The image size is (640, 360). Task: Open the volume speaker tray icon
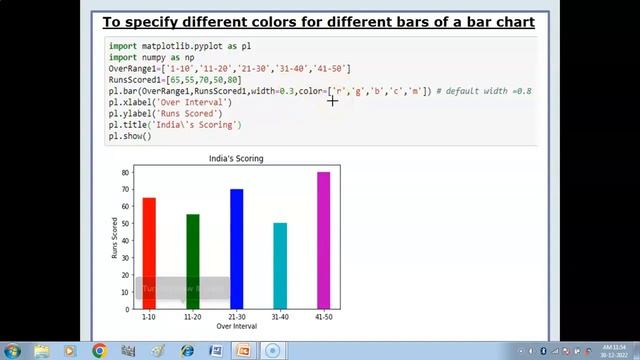point(531,351)
